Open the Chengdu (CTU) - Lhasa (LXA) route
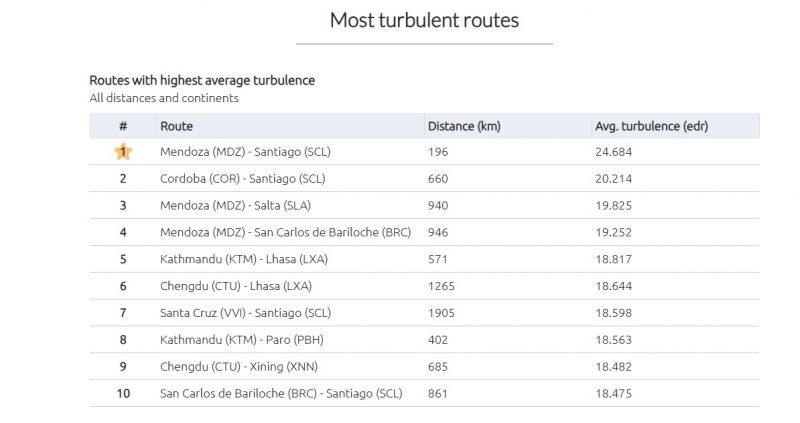Screen dimensions: 800x423 click(236, 286)
